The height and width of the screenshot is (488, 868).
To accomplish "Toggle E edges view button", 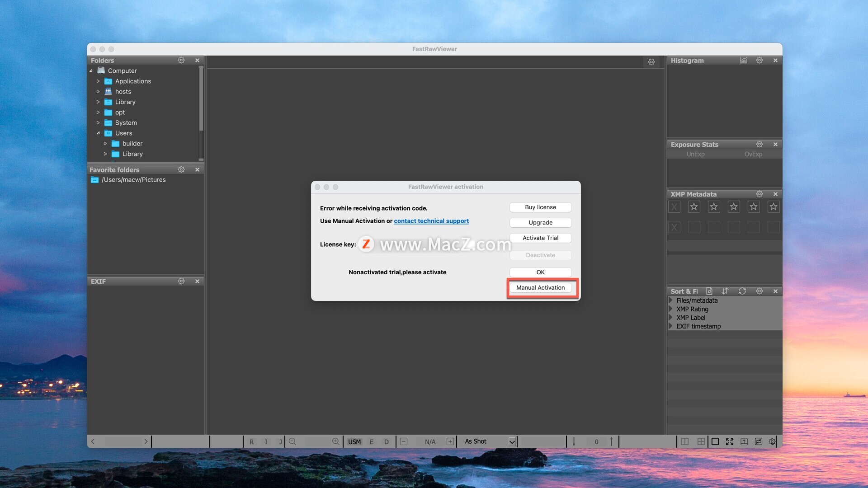I will [372, 442].
